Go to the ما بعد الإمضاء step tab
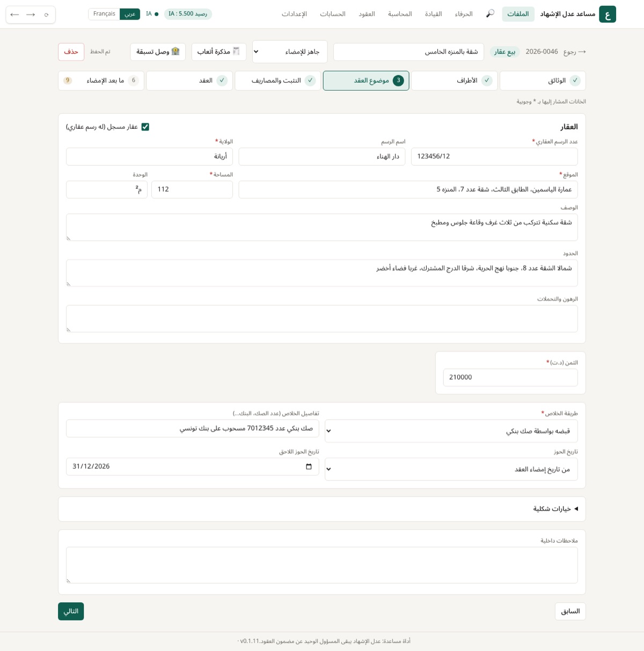The image size is (644, 651). (101, 81)
